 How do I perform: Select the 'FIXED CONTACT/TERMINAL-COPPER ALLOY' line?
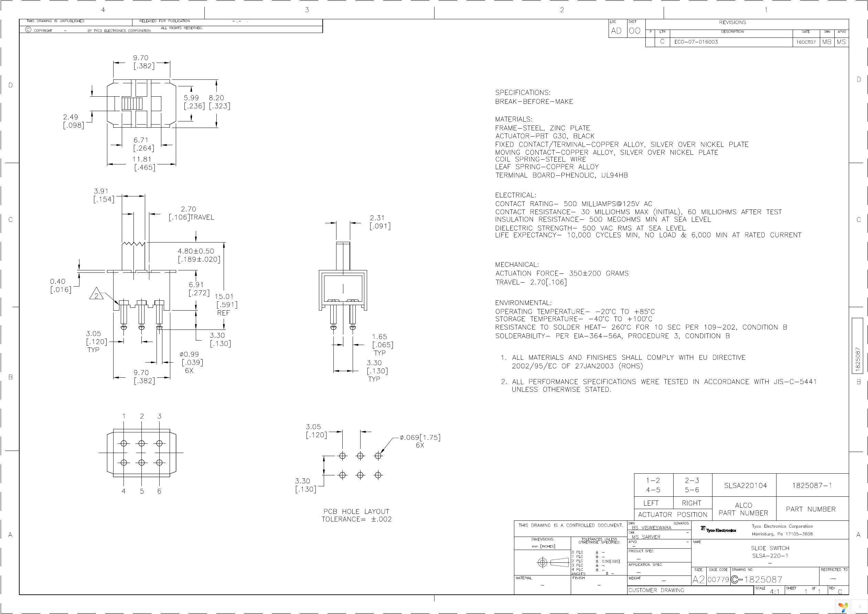(x=622, y=144)
